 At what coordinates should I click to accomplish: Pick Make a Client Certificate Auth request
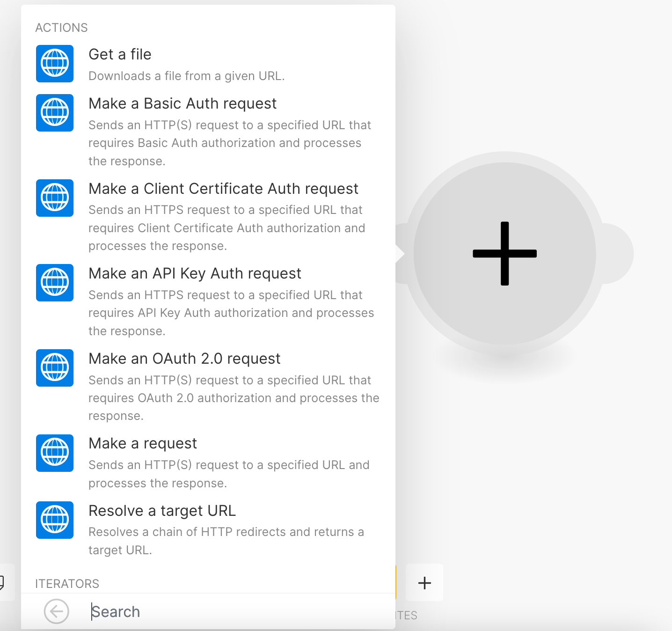(223, 189)
